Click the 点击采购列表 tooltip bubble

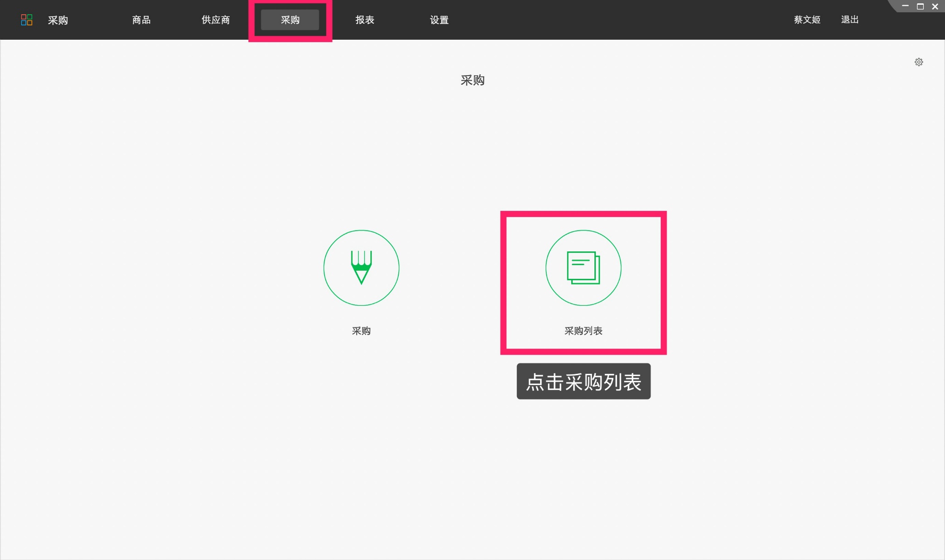point(583,381)
